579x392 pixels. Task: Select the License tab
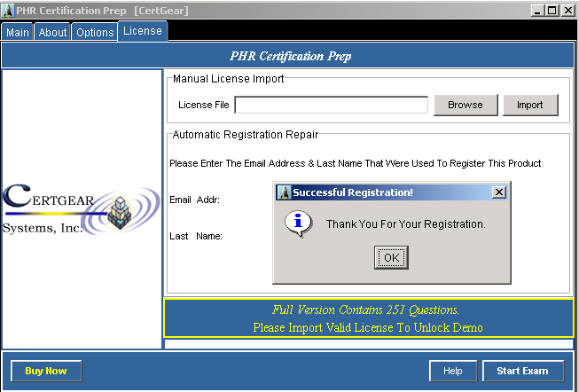[x=143, y=31]
